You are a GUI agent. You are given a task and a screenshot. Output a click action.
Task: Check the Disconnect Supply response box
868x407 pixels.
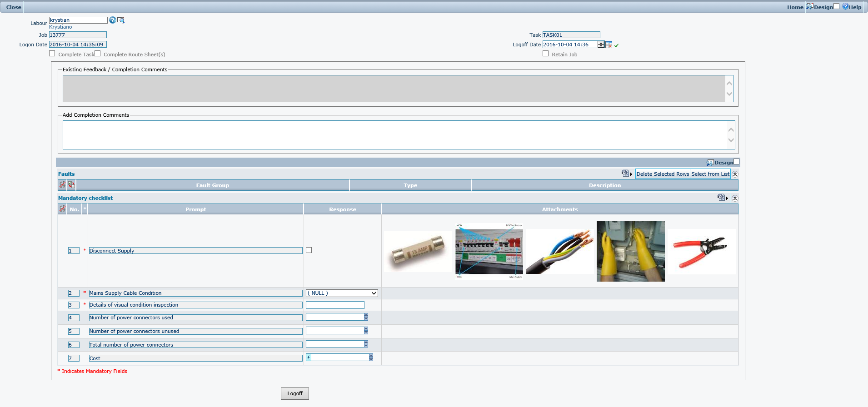tap(309, 250)
